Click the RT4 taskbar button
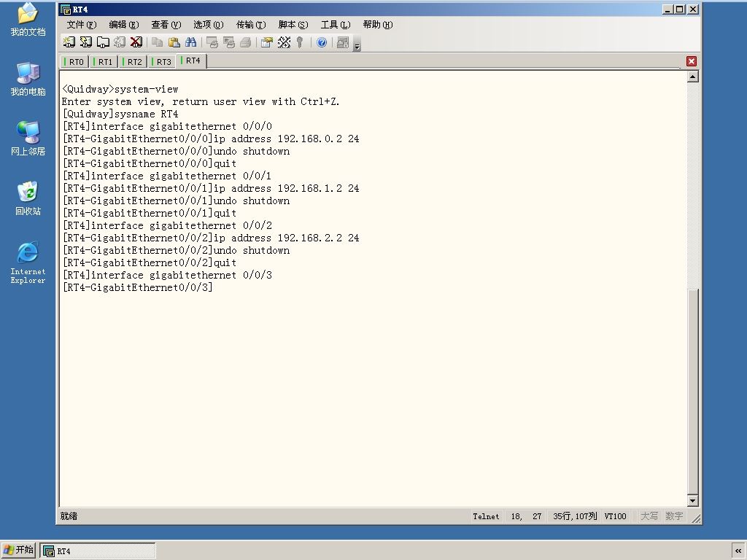This screenshot has height=560, width=747. click(98, 551)
